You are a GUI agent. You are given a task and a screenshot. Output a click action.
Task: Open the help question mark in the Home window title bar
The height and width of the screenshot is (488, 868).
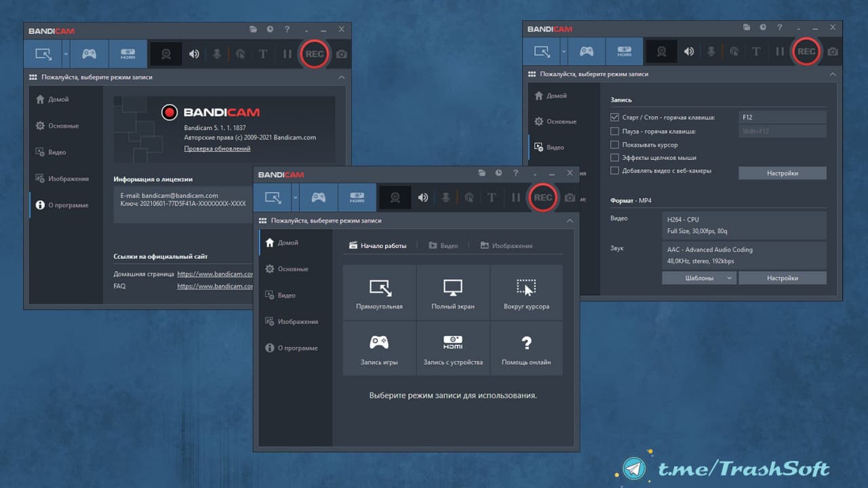pyautogui.click(x=516, y=173)
